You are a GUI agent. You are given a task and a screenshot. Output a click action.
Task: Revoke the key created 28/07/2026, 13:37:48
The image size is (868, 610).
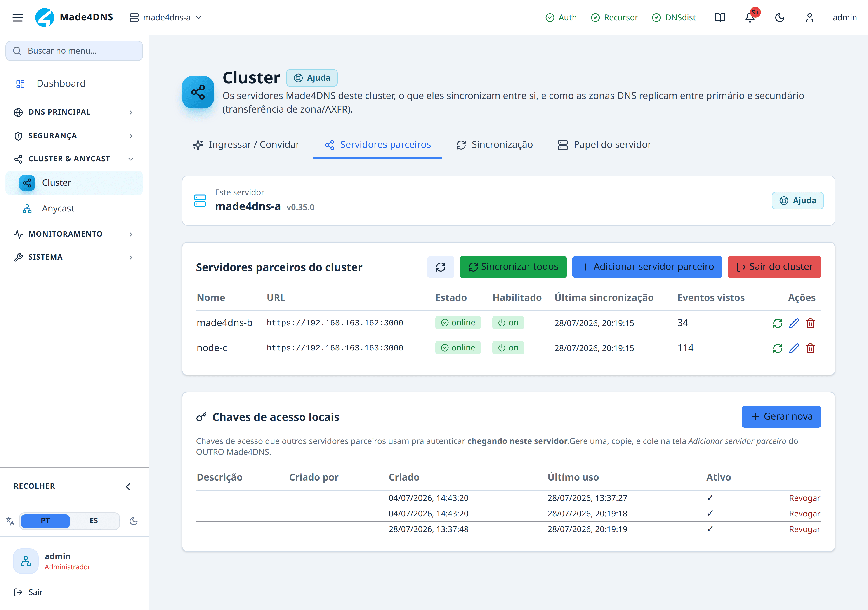(x=804, y=529)
